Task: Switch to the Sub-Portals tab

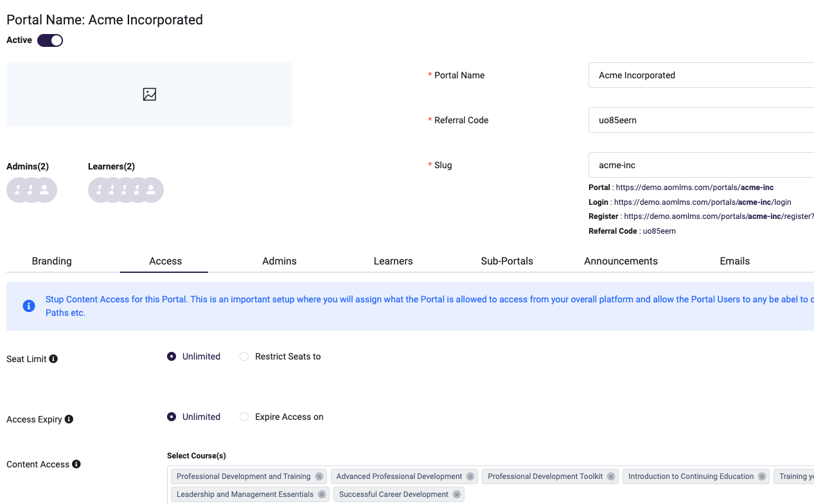Action: pyautogui.click(x=507, y=261)
